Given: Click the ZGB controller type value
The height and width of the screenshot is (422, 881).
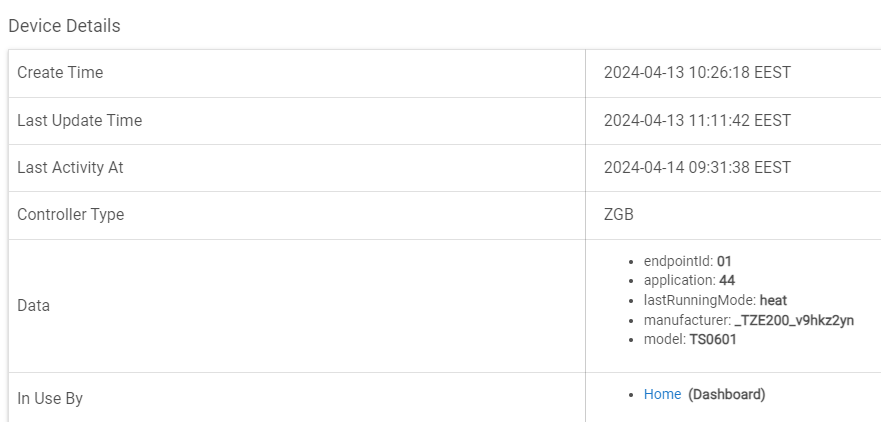Looking at the screenshot, I should pyautogui.click(x=619, y=215).
